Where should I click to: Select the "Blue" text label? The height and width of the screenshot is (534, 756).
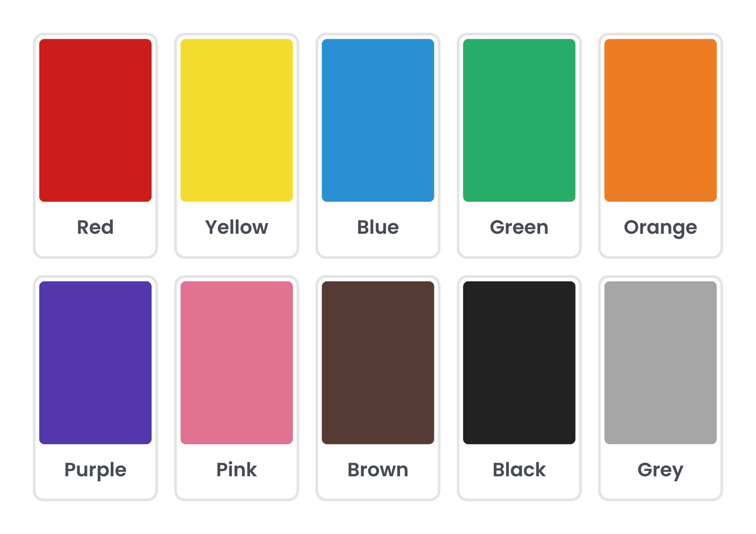377,227
